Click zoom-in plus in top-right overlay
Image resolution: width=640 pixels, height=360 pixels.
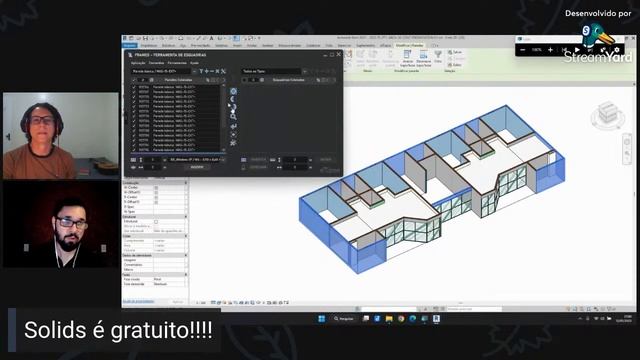coord(550,50)
